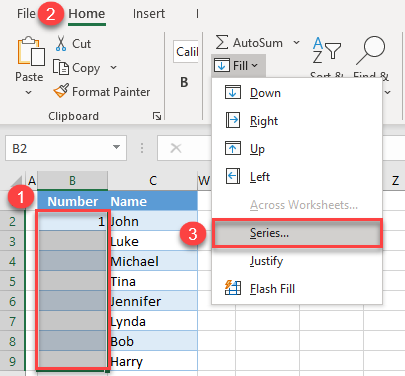This screenshot has width=405, height=376.
Task: Click the Number header cell
Action: pyautogui.click(x=73, y=201)
